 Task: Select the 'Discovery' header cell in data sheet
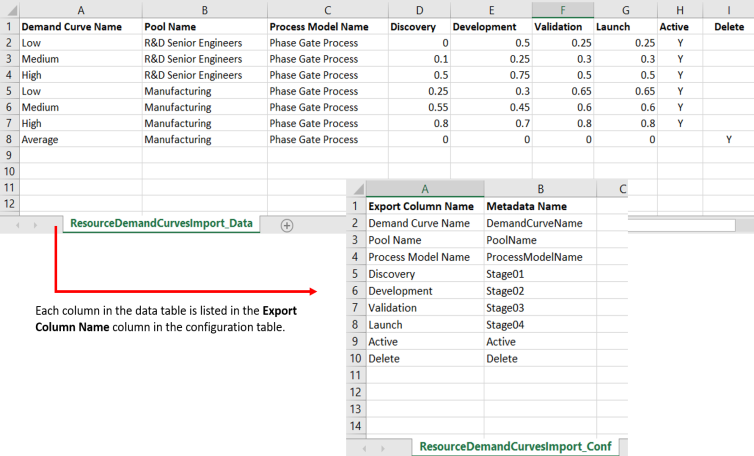419,27
